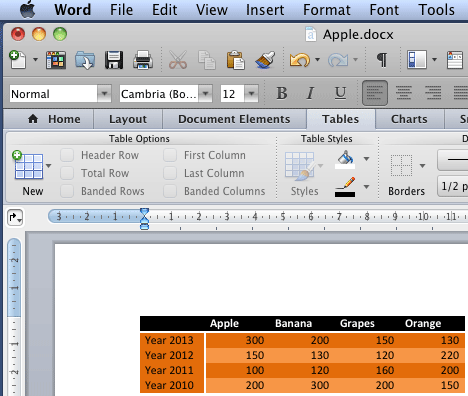Click the Redo arrow icon
Screen dimensions: 468x396
(x=338, y=60)
